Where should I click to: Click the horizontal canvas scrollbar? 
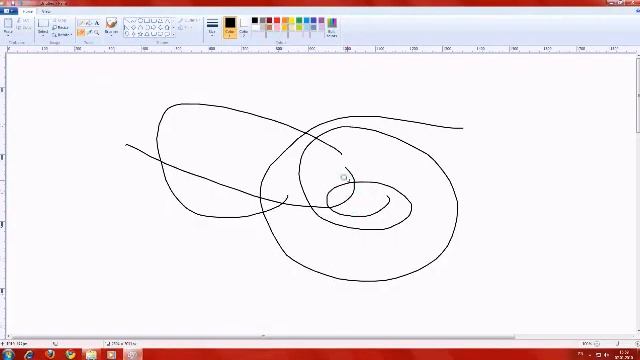click(x=263, y=337)
